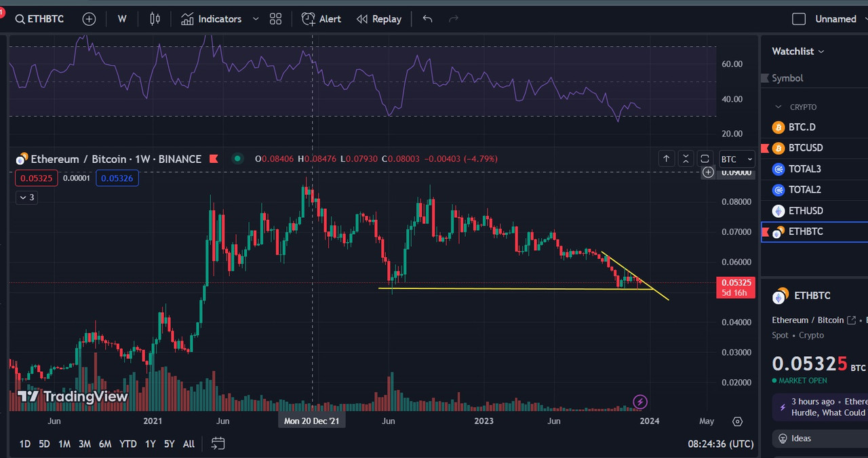This screenshot has height=458, width=868.
Task: Open the ETHBTC symbol search
Action: 40,19
